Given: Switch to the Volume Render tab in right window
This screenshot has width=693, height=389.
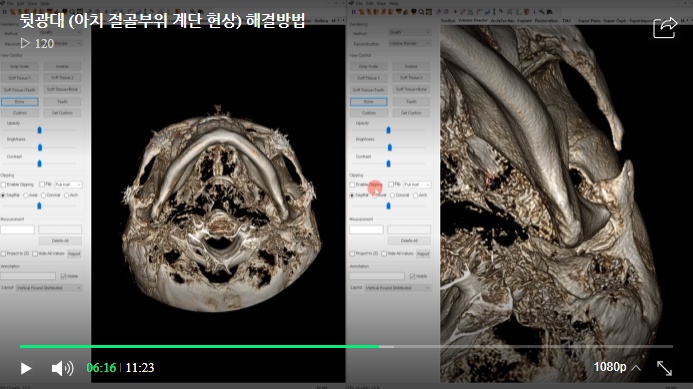Looking at the screenshot, I should click(x=473, y=21).
